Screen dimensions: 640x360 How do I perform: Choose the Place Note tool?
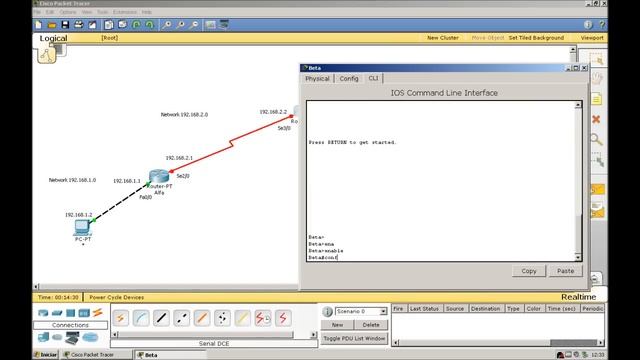597,99
